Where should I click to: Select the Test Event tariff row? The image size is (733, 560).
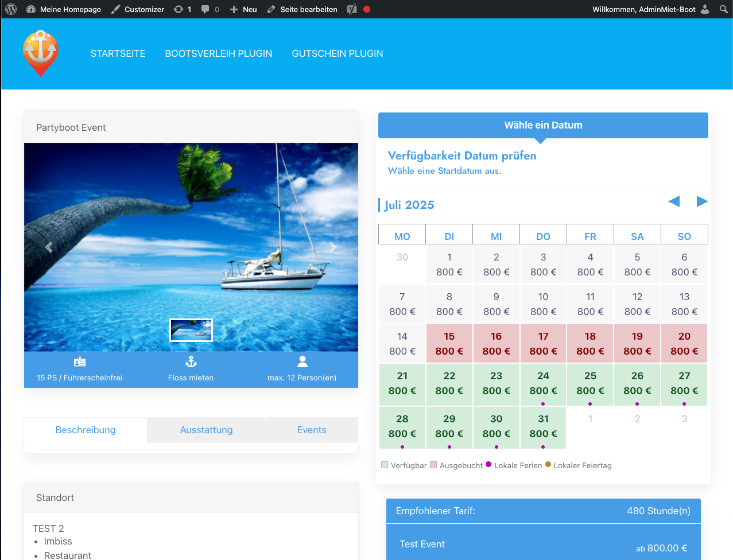(x=543, y=544)
